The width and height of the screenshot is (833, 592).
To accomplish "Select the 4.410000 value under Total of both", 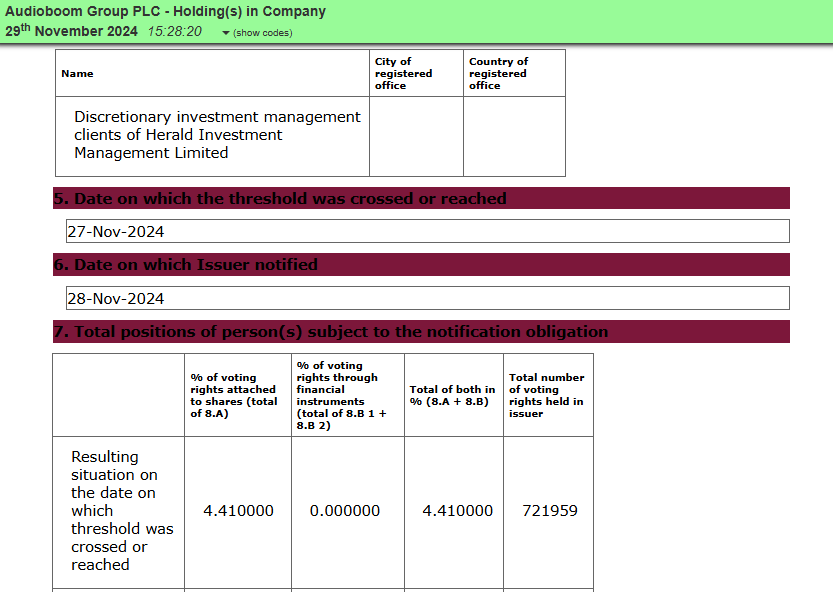I will [457, 511].
